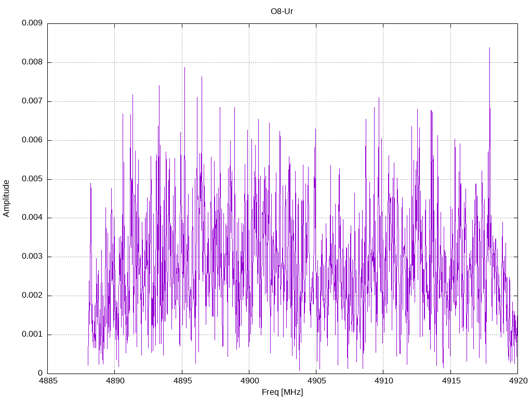Click the 0.001 y-axis tick label
This screenshot has width=532, height=399.
click(32, 334)
